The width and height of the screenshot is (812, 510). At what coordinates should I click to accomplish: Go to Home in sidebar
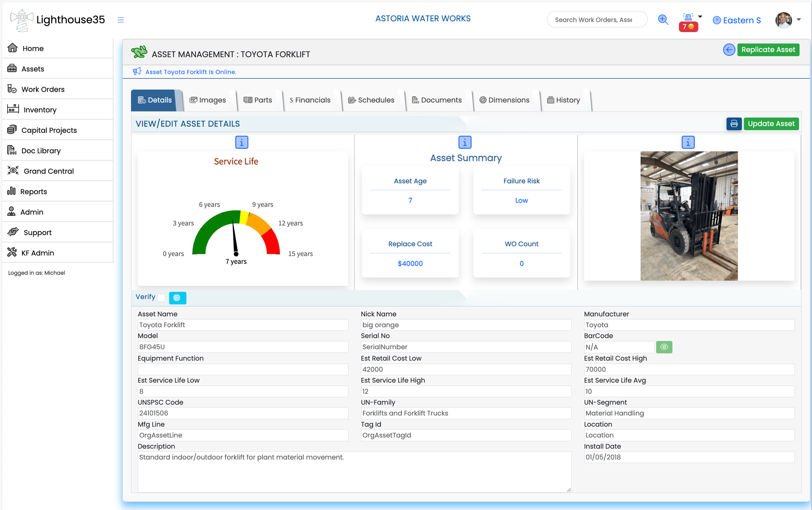[57, 48]
